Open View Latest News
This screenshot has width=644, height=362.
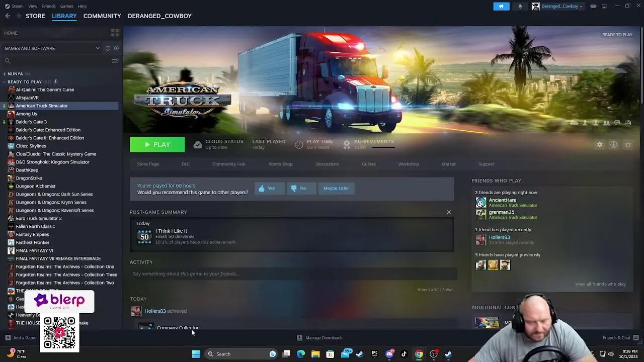[435, 290]
